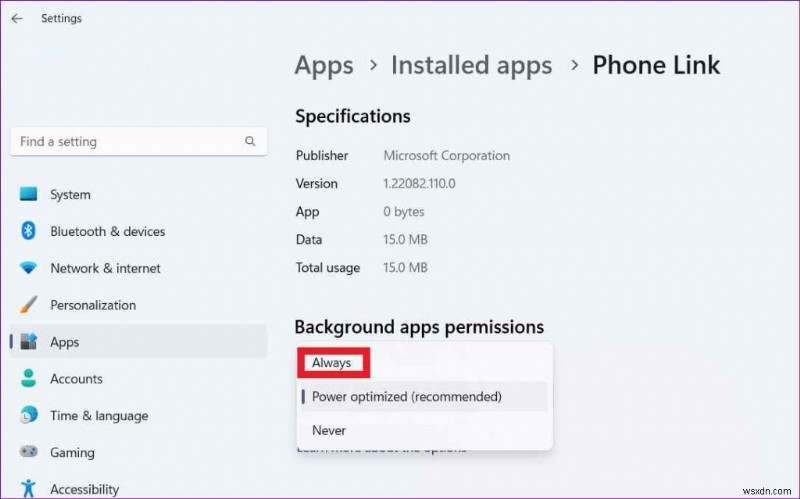Click the Accessibility figure icon
Viewport: 800px width, 499px height.
29,488
